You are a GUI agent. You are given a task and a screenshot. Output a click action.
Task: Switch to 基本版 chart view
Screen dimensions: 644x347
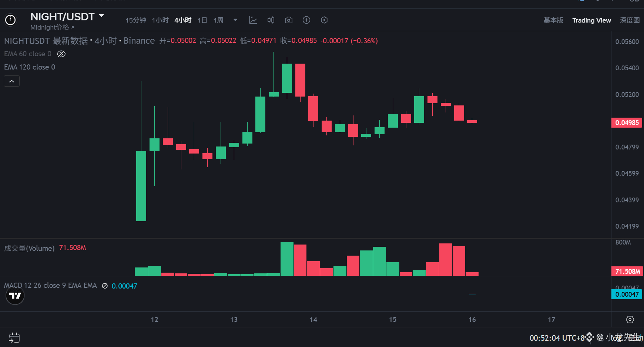click(553, 20)
